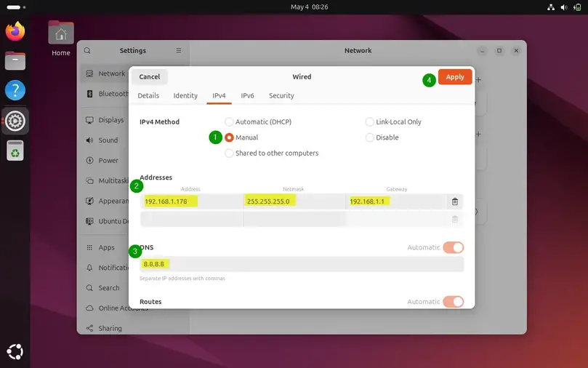The height and width of the screenshot is (368, 588).
Task: Open the Trash from the dock
Action: coord(15,151)
